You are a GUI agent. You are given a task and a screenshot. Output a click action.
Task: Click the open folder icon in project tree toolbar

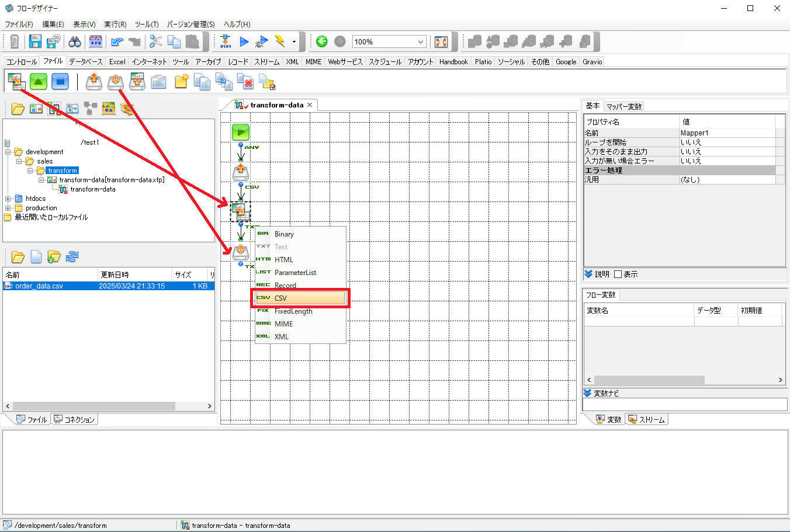[x=18, y=108]
